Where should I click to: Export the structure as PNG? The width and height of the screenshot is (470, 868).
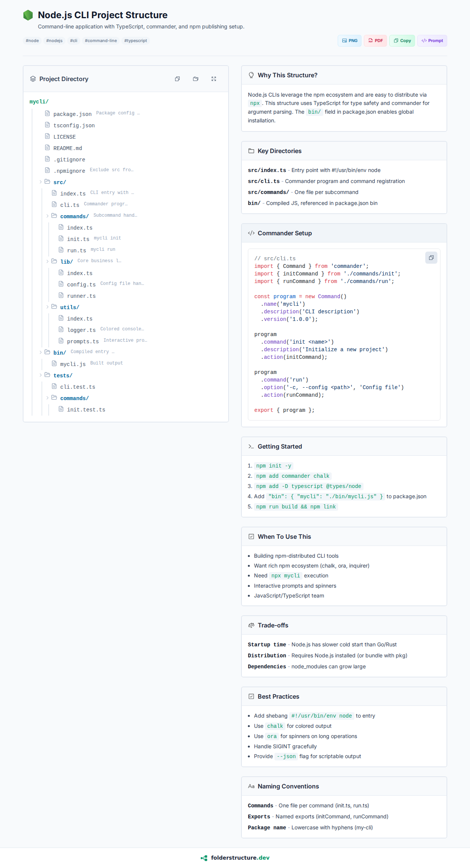point(349,41)
